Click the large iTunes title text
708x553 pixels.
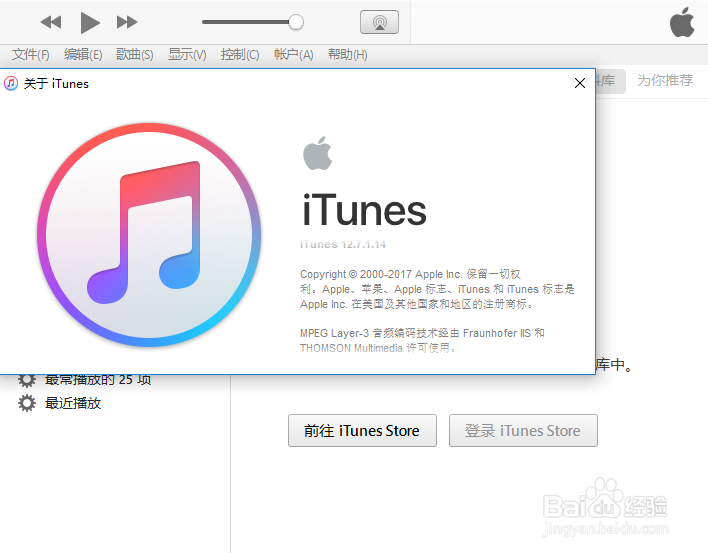(x=364, y=210)
